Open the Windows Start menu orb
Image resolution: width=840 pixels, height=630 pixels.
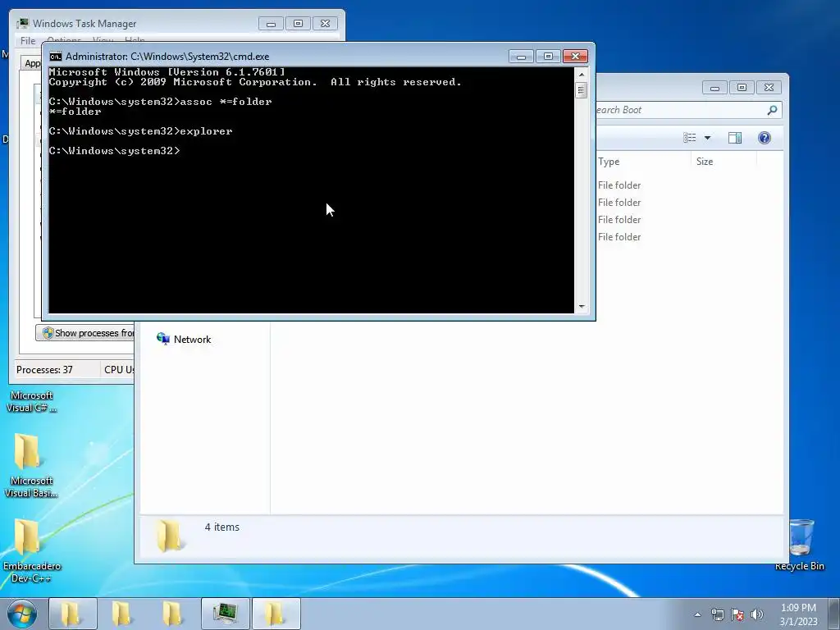22,614
